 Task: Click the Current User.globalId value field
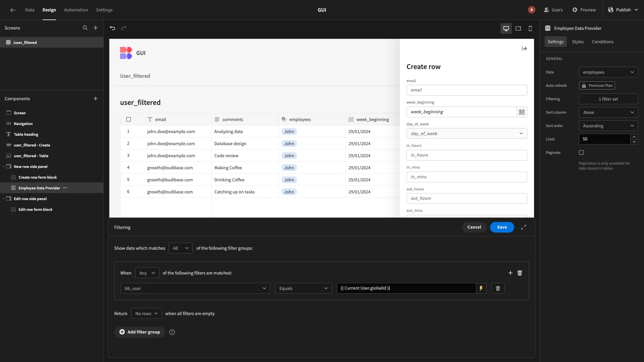406,288
